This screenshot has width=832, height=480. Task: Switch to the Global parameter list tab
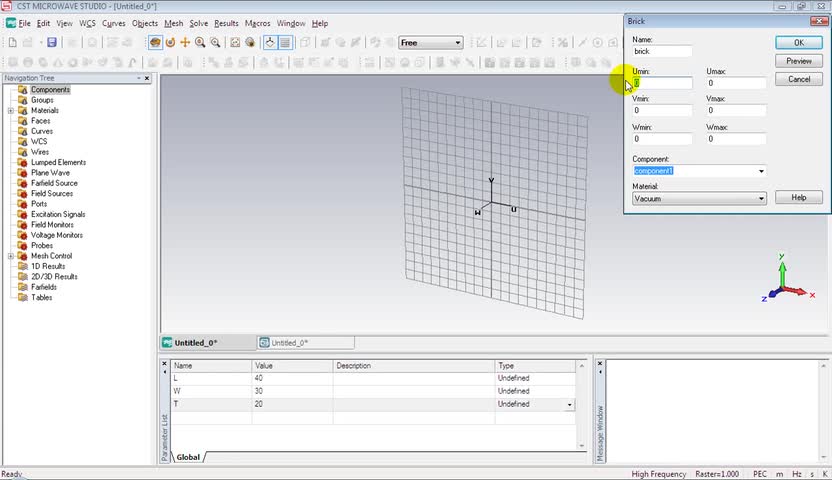coord(188,457)
